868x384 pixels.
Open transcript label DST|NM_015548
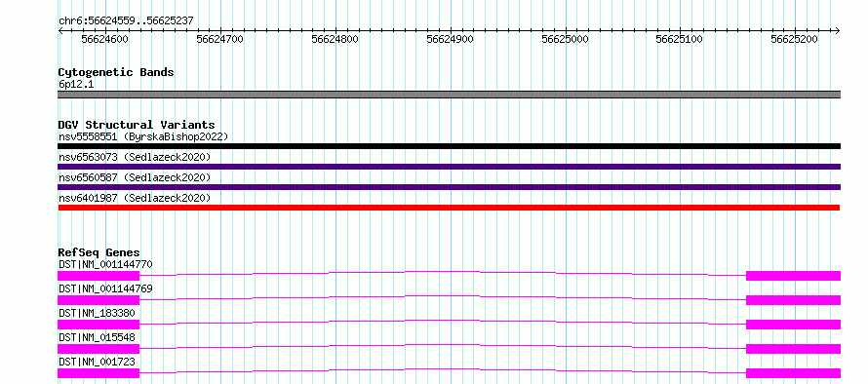coord(97,337)
